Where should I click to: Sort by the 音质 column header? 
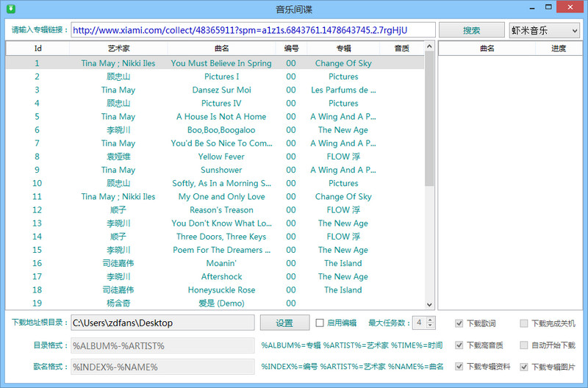point(402,48)
